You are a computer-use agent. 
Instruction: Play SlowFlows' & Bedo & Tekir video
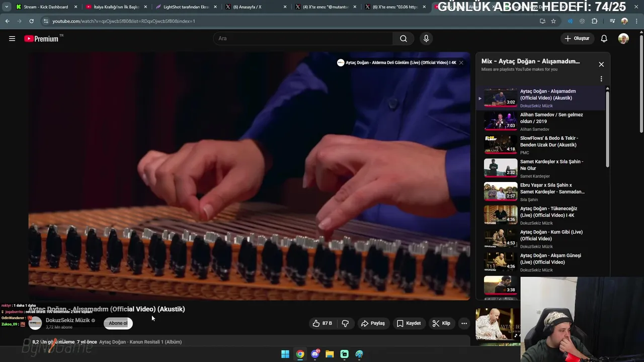point(541,145)
